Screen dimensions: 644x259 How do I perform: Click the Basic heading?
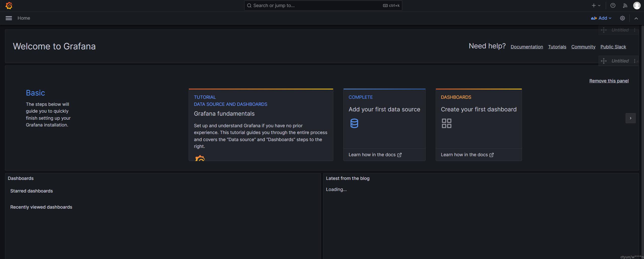(35, 93)
